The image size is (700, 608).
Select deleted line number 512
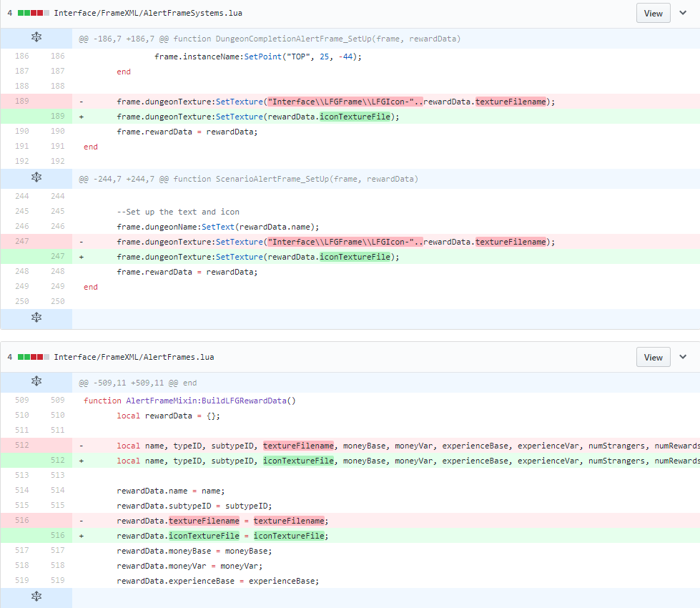pos(22,446)
